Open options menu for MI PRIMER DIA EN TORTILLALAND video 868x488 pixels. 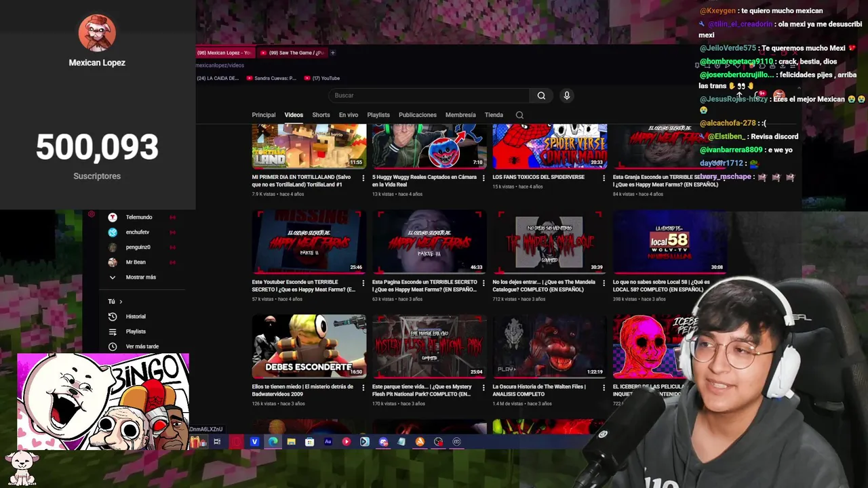click(363, 178)
